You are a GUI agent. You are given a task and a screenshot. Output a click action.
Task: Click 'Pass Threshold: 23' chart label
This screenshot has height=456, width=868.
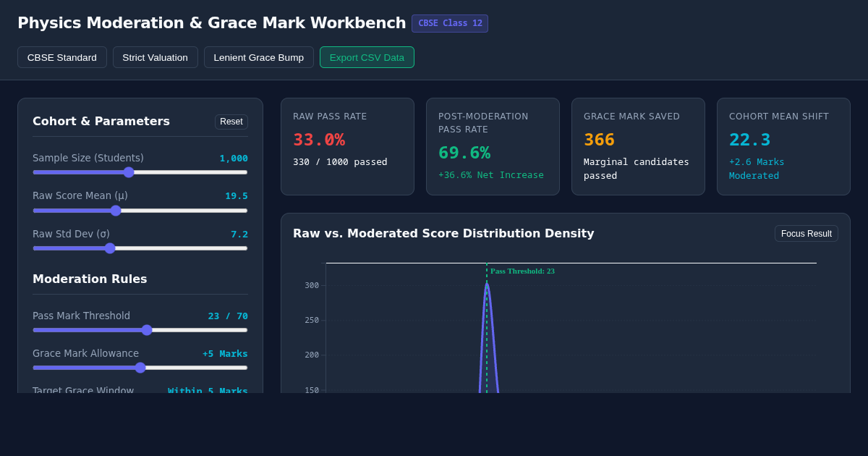[x=522, y=271]
